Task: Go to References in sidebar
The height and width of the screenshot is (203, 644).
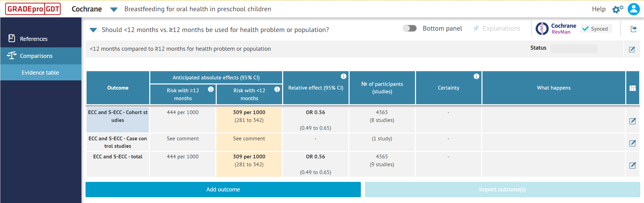Action: coord(33,39)
